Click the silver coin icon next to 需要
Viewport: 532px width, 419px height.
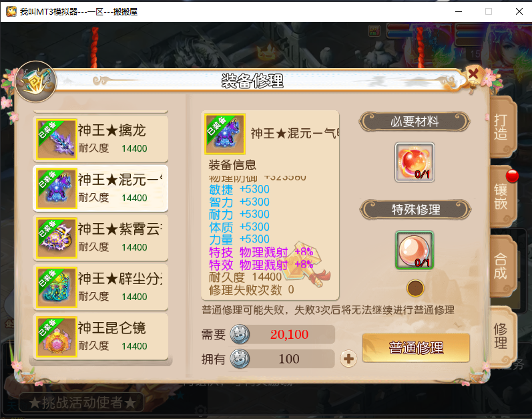click(240, 334)
